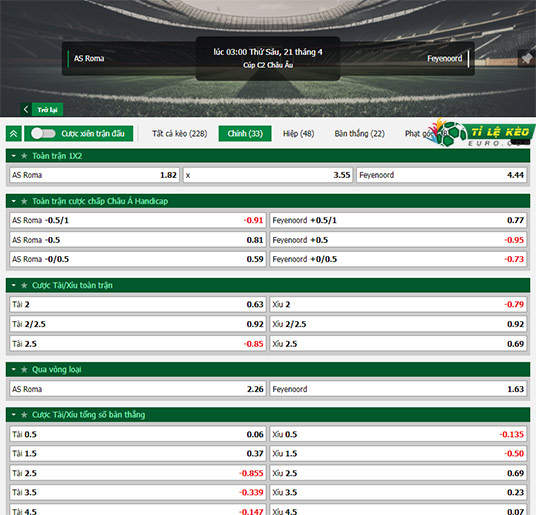Star the Cược Tài/Xỉu toàn trận section
This screenshot has width=536, height=515.
[x=24, y=285]
